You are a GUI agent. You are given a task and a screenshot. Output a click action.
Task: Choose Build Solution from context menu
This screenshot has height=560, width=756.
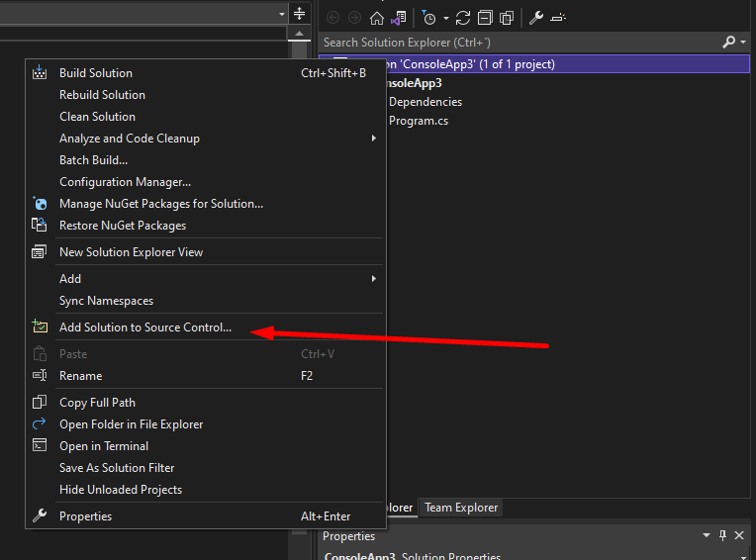pos(96,73)
